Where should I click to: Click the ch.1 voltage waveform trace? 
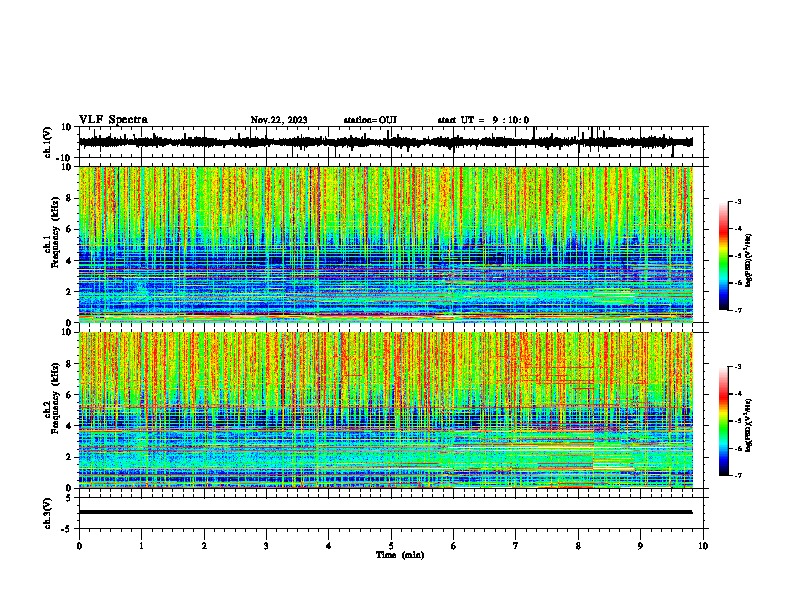point(385,142)
